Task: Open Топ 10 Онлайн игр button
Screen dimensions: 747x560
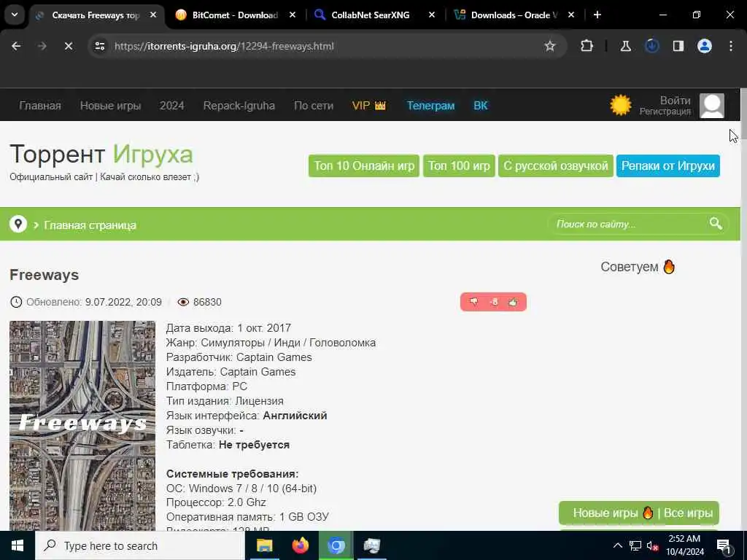Action: [364, 166]
